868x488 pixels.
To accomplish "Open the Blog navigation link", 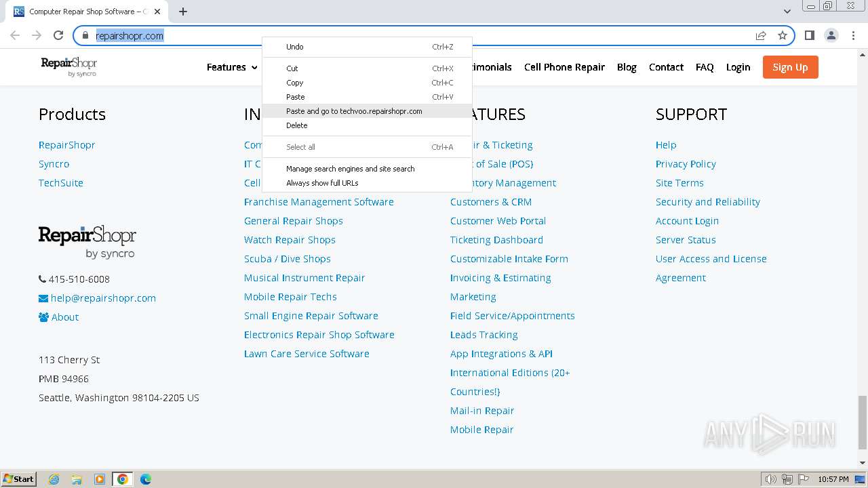I will [x=627, y=67].
